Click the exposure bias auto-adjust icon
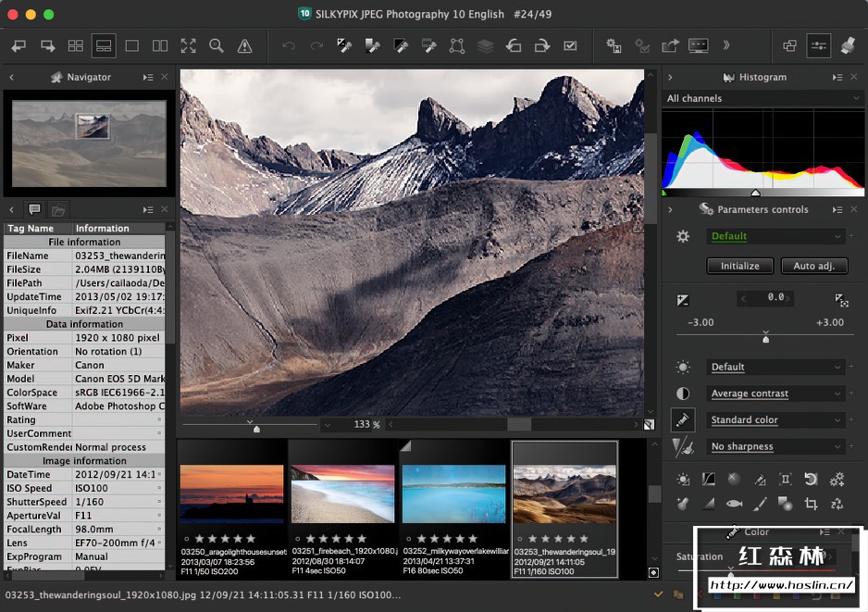Screen dimensions: 868x612 coord(840,300)
